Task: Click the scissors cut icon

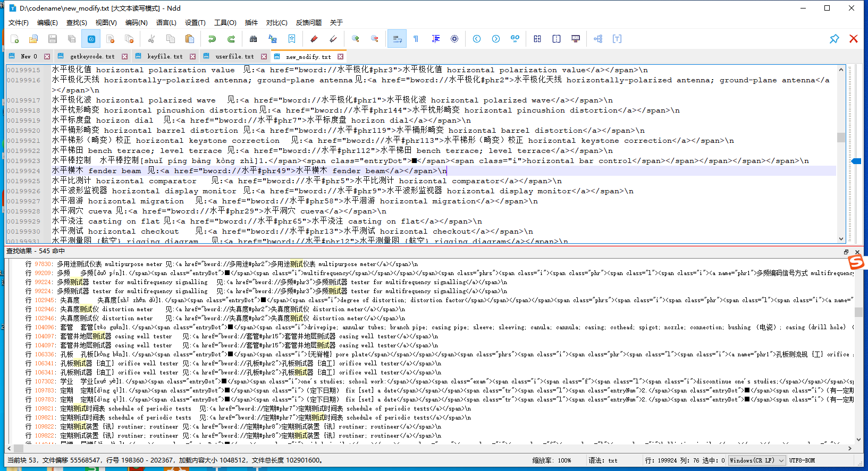Action: click(151, 39)
